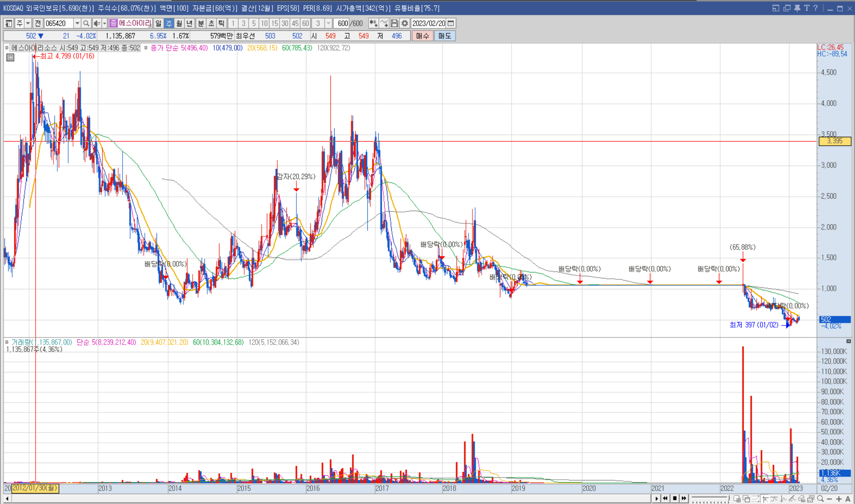This screenshot has width=855, height=504.
Task: Select the 월 (monthly) period toggle
Action: click(179, 23)
